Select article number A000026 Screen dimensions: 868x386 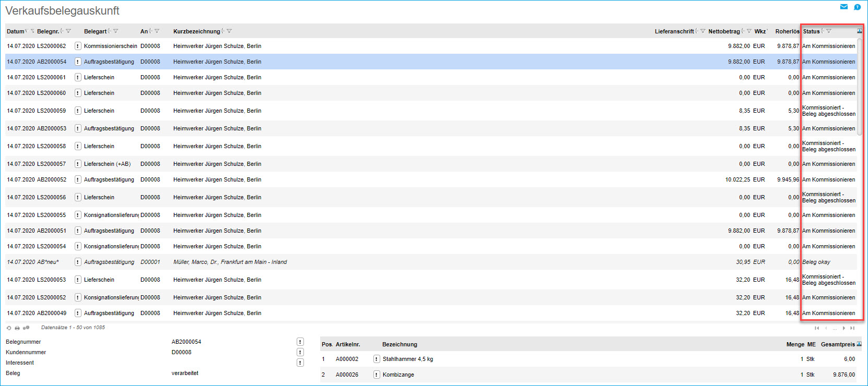347,375
